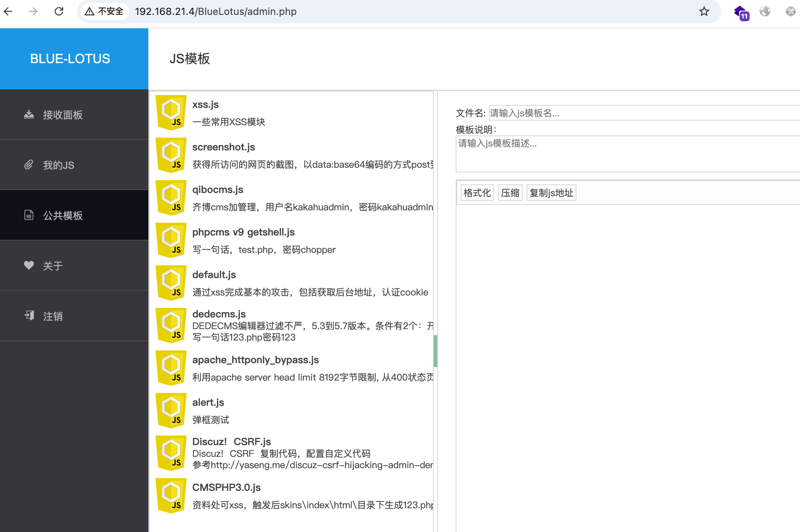800x532 pixels.
Task: Select the xss.js template title
Action: coord(206,105)
